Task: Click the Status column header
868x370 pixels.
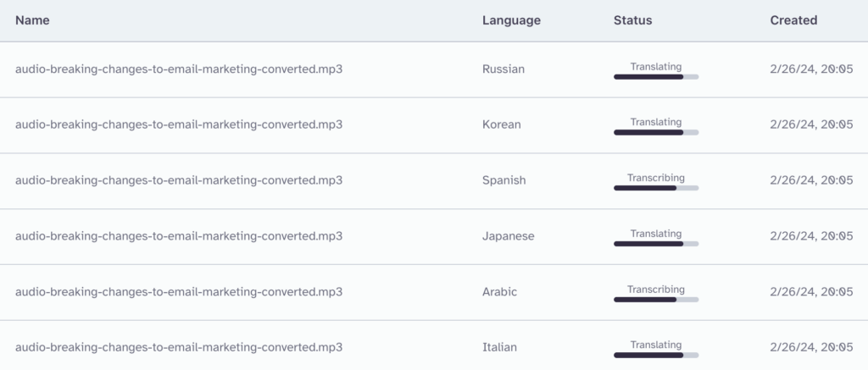Action: (632, 20)
